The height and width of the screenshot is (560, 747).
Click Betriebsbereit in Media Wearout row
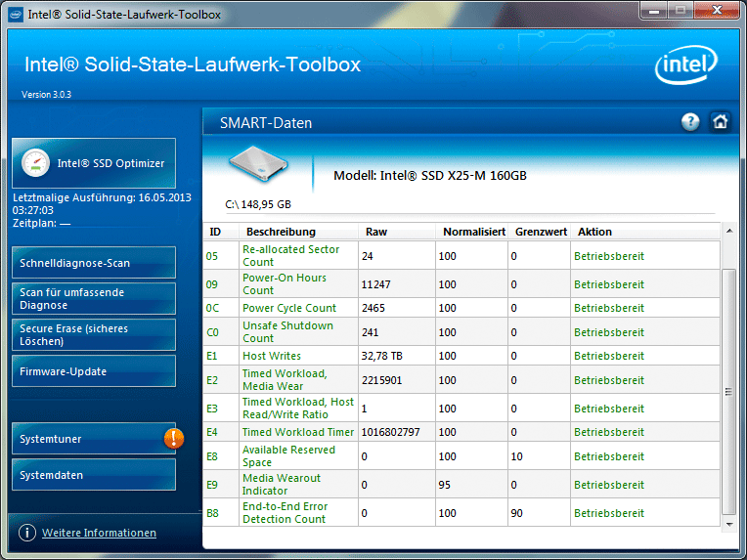(609, 485)
